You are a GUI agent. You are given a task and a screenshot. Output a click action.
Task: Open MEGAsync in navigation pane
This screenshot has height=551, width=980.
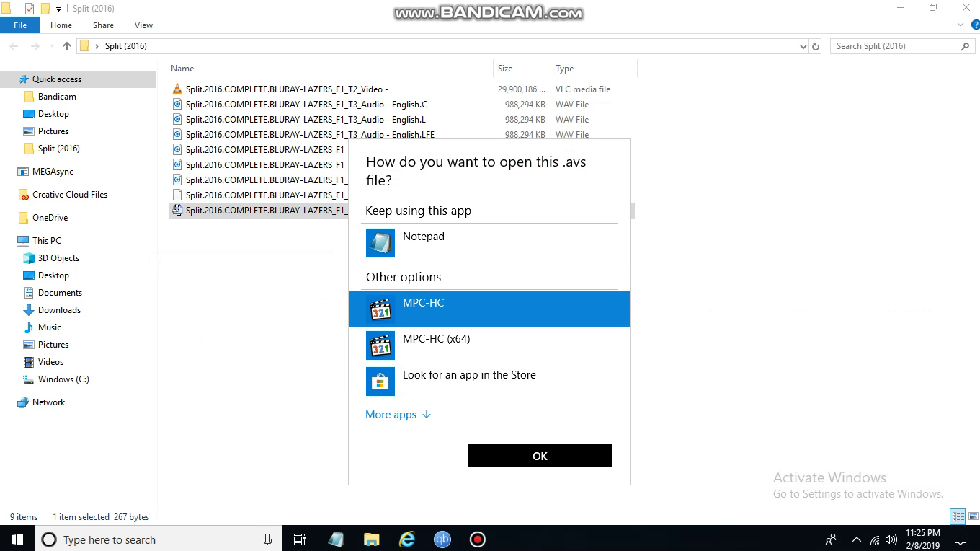[x=53, y=172]
